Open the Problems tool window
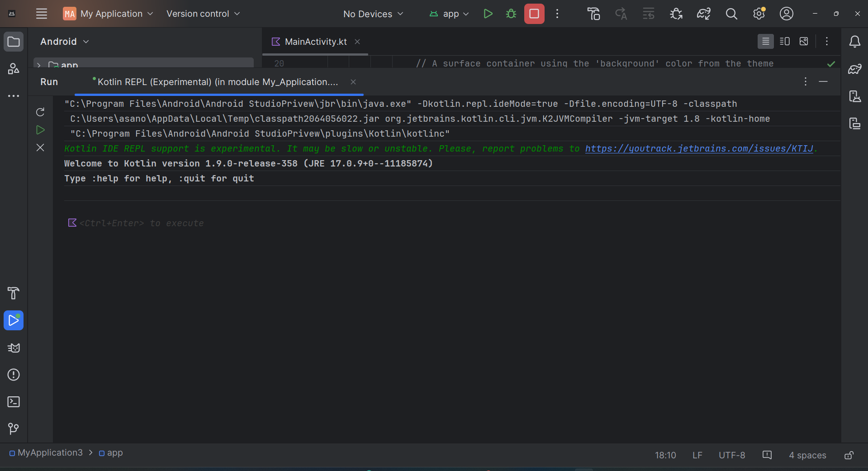This screenshot has width=868, height=471. coord(14,375)
